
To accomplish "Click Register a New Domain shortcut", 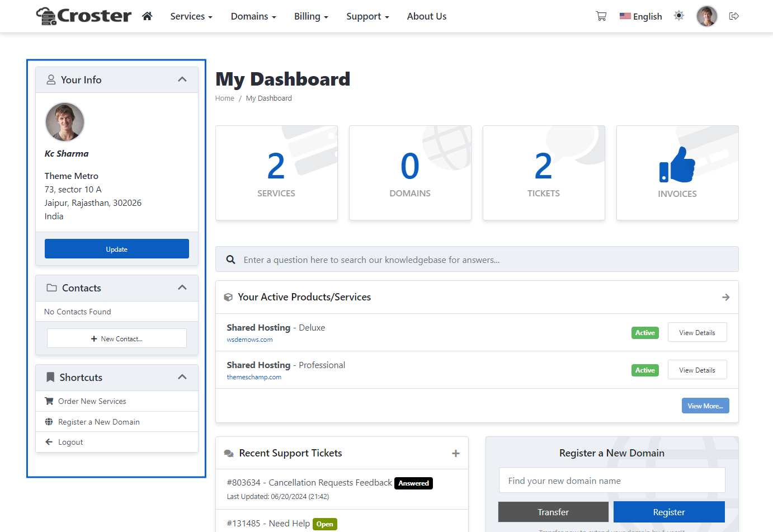I will tap(98, 422).
